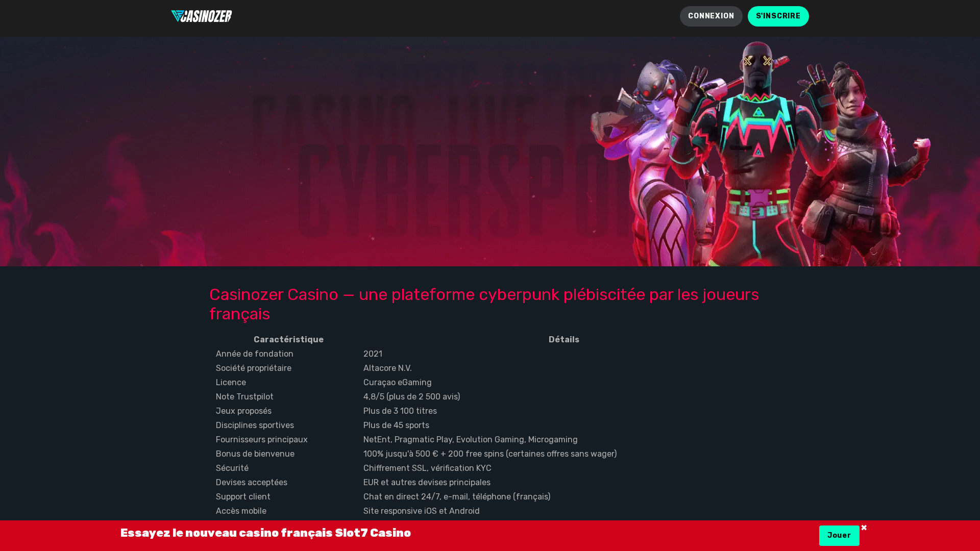Select the 'Sécurité' row label
Viewport: 980px width, 551px height.
[232, 468]
